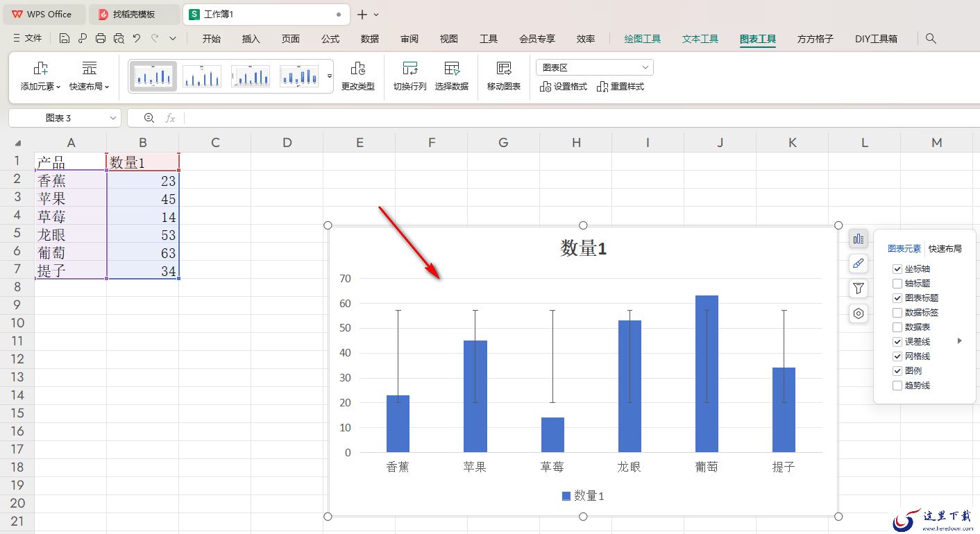This screenshot has height=534, width=980.
Task: Select column header C
Action: tap(215, 143)
